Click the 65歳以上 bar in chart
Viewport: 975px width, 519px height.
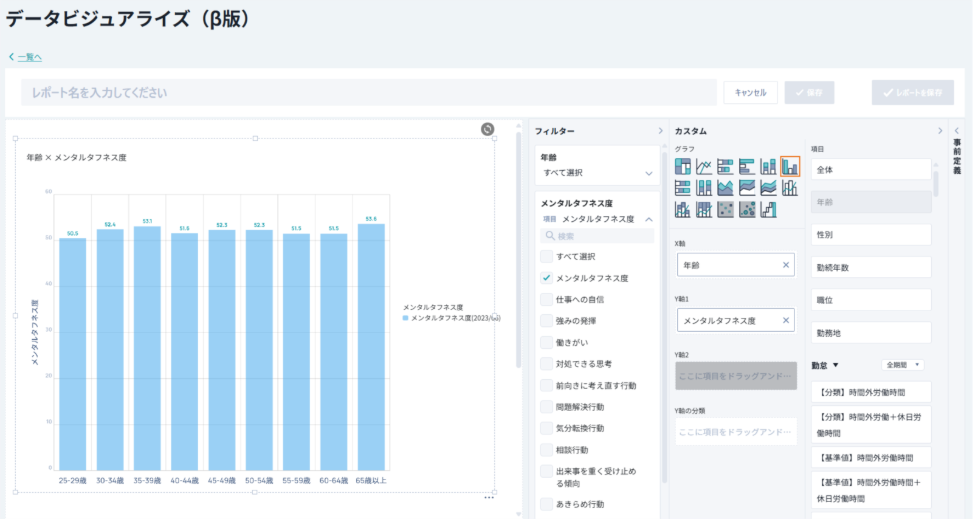tap(371, 347)
